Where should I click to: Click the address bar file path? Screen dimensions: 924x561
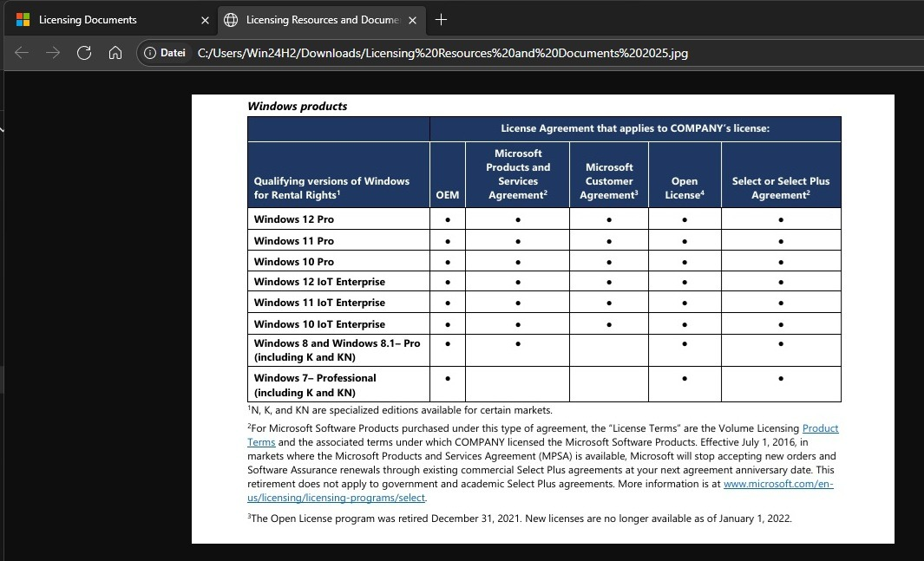(x=442, y=53)
